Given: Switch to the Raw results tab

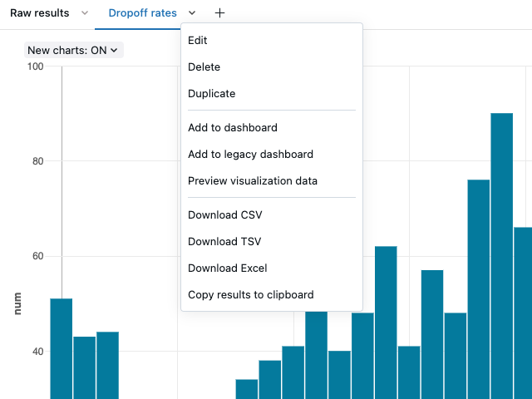Looking at the screenshot, I should [39, 13].
